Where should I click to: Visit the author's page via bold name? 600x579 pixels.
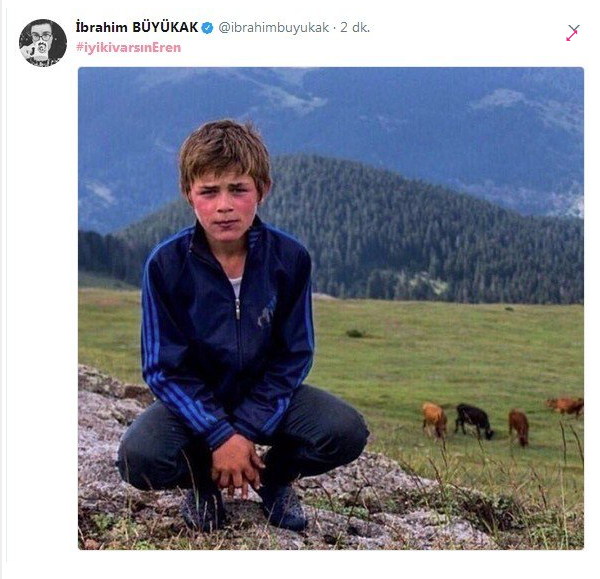[137, 28]
